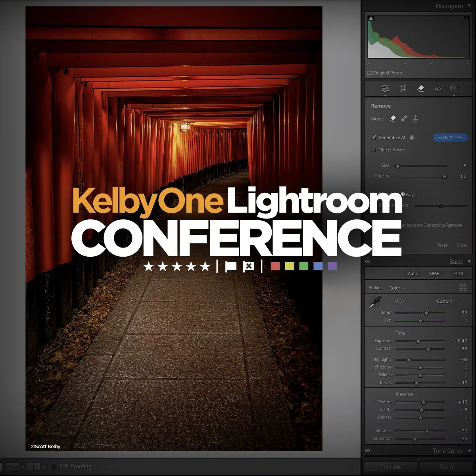This screenshot has height=476, width=476.
Task: Click the Highlights value - 51
Action: [463, 360]
